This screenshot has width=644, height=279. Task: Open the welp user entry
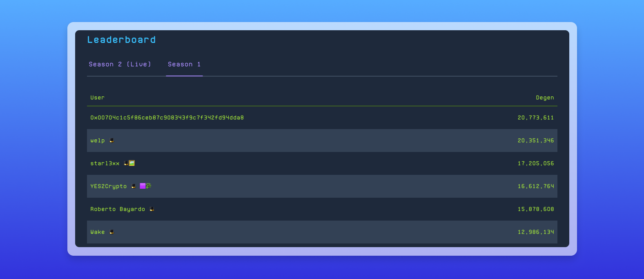point(98,141)
